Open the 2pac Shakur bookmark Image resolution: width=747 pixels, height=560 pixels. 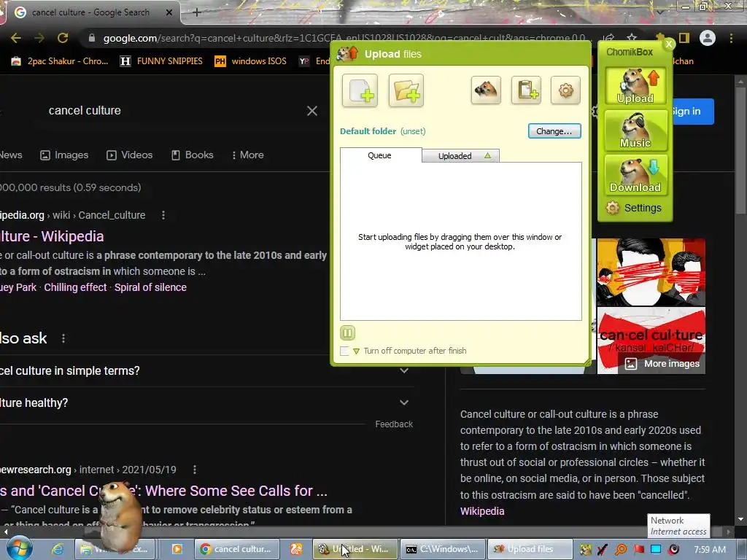click(60, 61)
